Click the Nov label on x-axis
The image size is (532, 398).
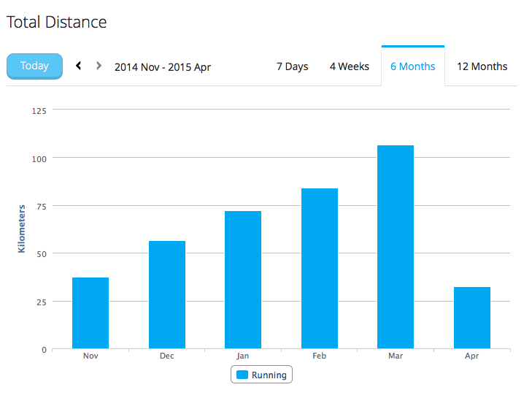[90, 356]
